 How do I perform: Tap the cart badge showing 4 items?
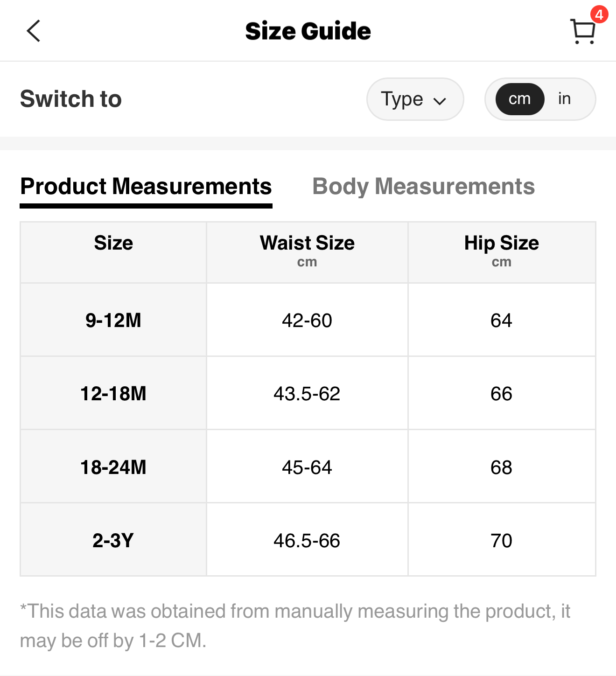pos(599,14)
